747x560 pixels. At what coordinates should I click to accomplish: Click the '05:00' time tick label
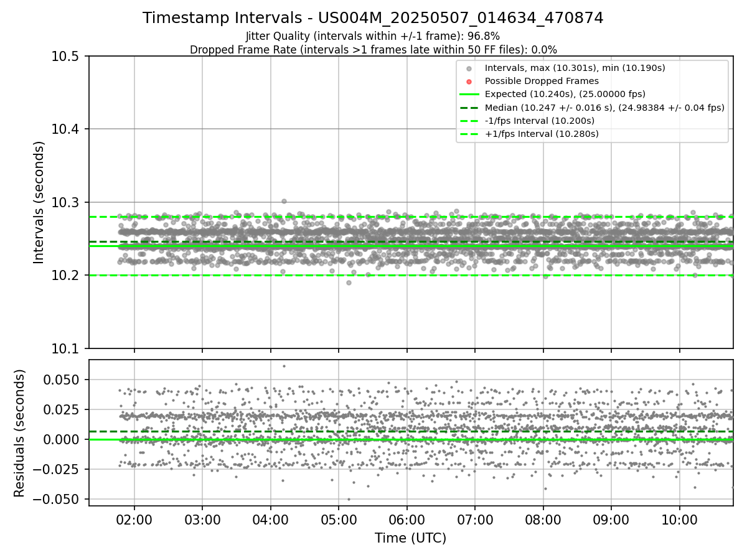[339, 520]
